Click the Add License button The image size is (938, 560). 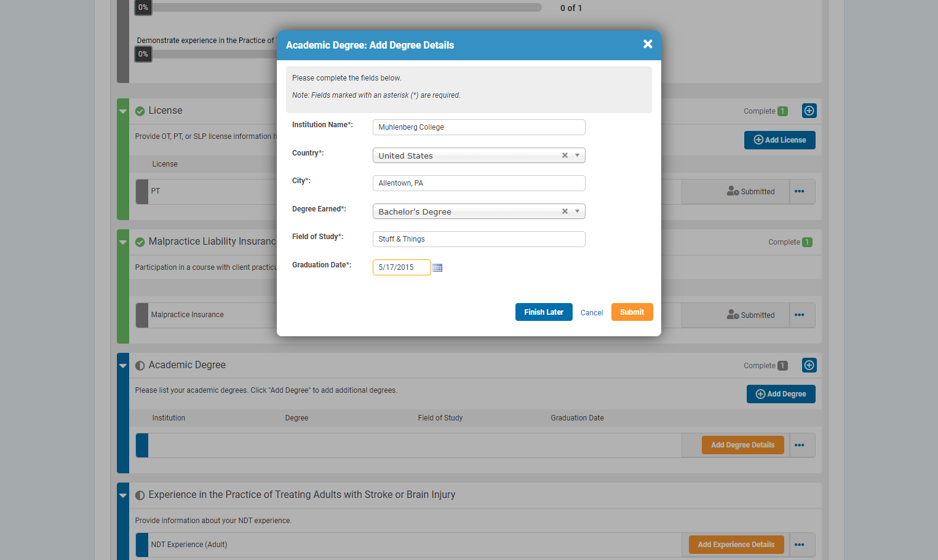coord(780,140)
